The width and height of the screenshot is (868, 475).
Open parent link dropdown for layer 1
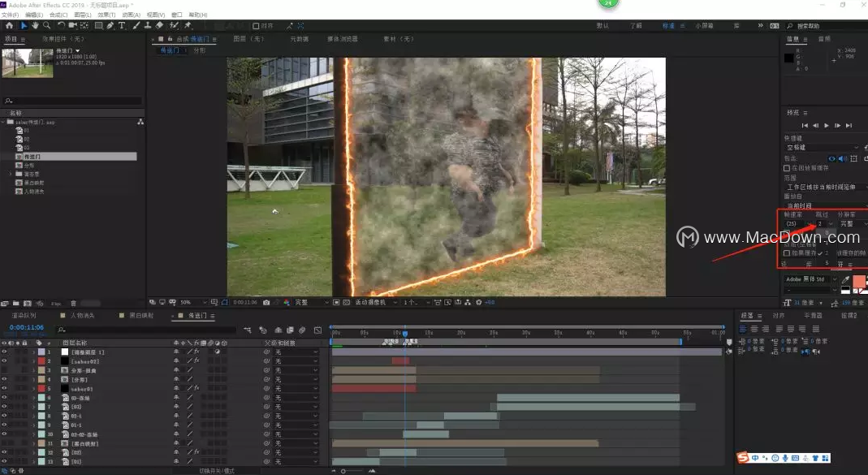point(296,352)
